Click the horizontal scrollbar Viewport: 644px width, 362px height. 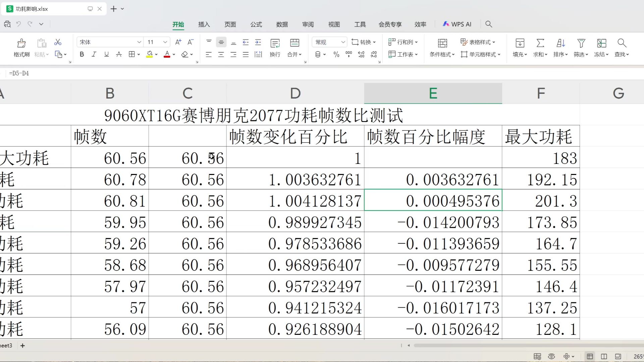point(529,345)
